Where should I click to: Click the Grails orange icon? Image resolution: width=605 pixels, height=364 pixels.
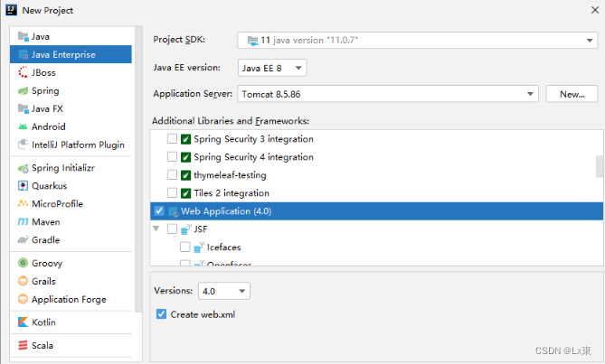(24, 281)
